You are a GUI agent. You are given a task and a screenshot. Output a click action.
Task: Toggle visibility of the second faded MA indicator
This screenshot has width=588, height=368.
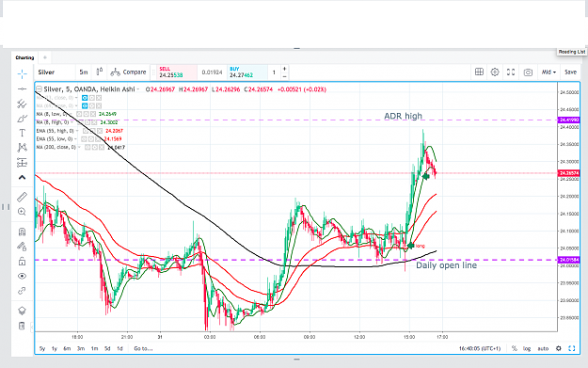coord(85,105)
